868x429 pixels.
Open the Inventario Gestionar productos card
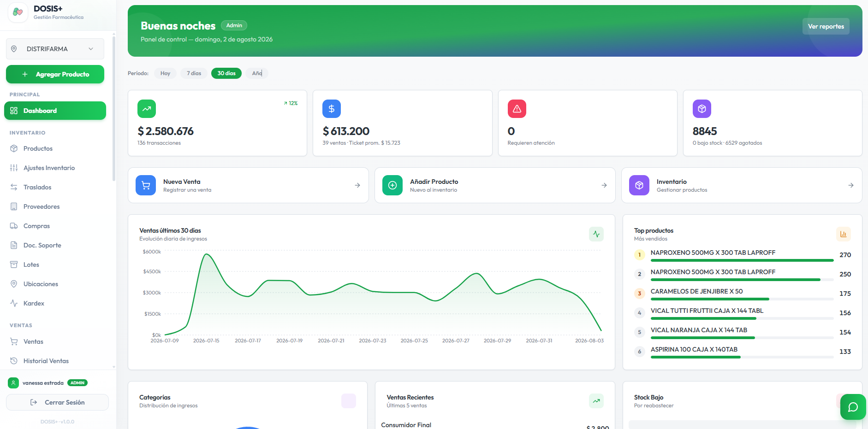742,185
